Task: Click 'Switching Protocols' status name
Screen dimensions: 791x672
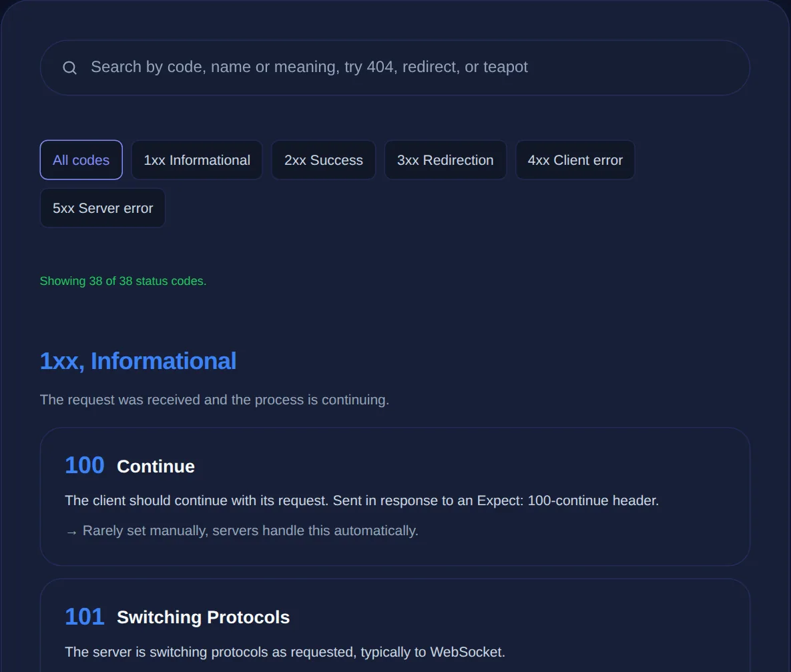Action: click(204, 617)
